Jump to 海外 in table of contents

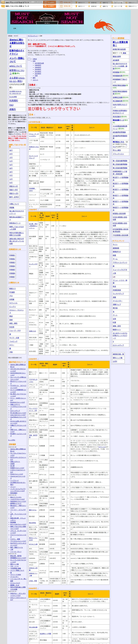pos(34,78)
